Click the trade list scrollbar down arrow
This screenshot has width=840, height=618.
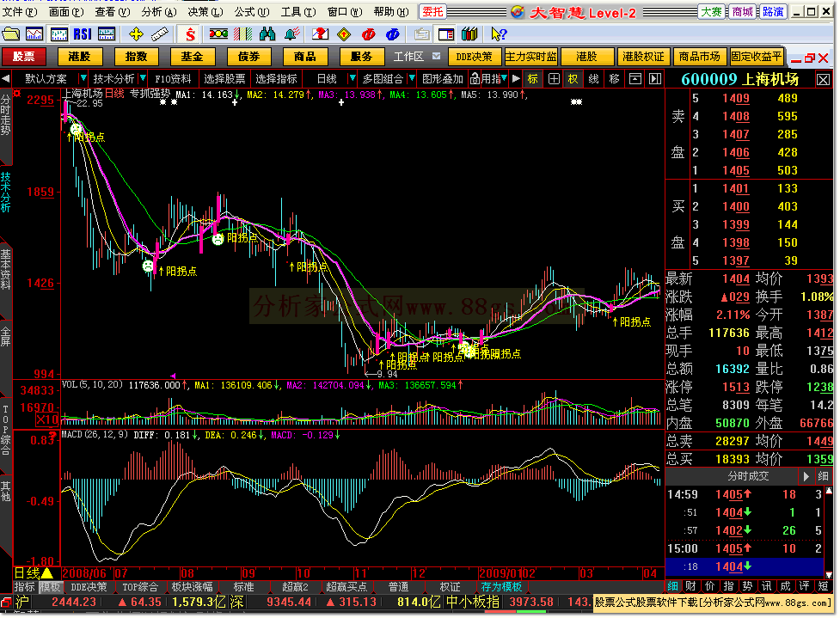pos(830,573)
